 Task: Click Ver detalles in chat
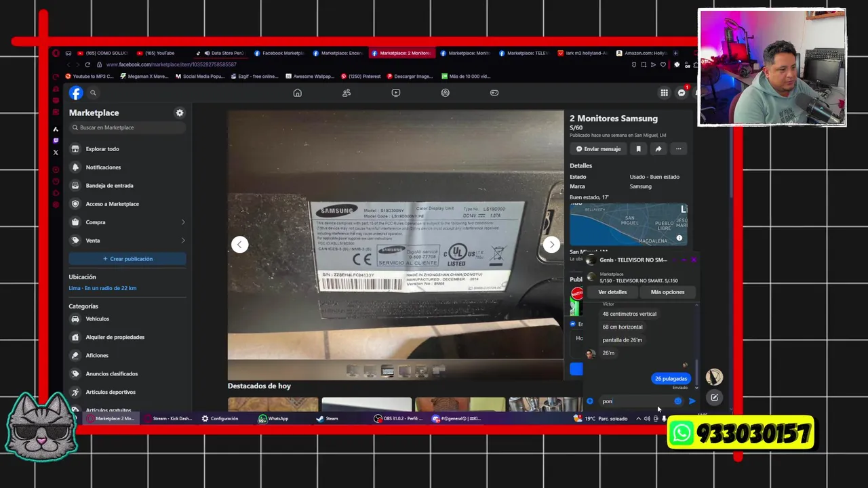(612, 292)
